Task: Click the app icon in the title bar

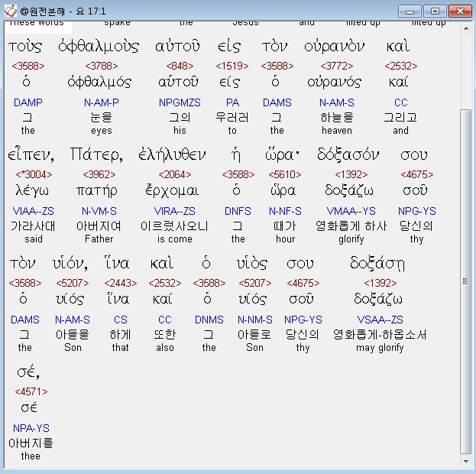Action: (x=11, y=11)
